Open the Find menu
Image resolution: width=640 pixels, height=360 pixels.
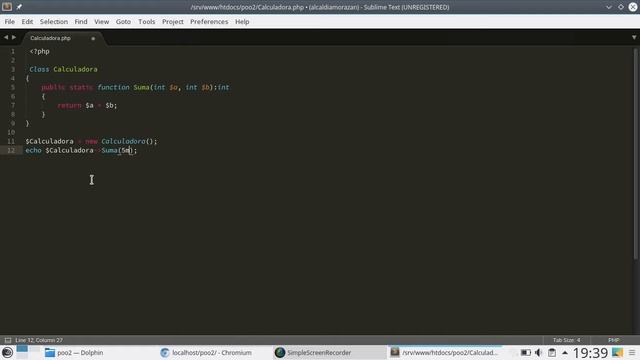(81, 22)
